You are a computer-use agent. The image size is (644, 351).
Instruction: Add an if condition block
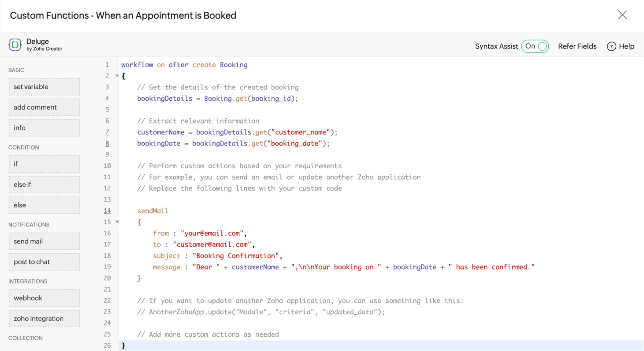pyautogui.click(x=44, y=164)
